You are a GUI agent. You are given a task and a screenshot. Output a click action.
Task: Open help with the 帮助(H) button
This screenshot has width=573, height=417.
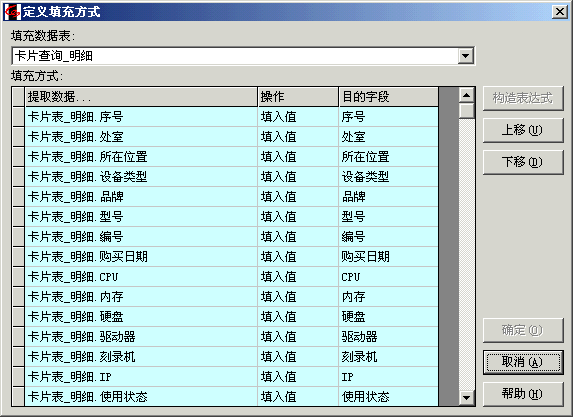click(x=523, y=394)
